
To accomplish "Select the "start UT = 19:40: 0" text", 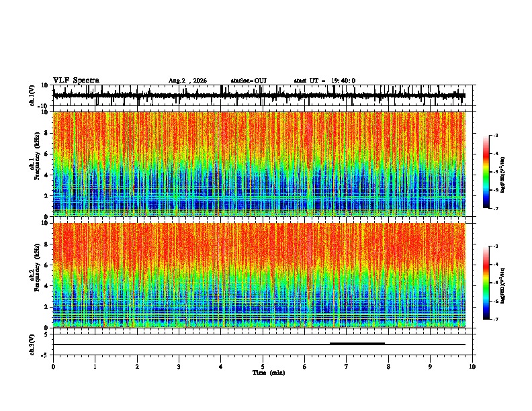I will click(x=324, y=81).
